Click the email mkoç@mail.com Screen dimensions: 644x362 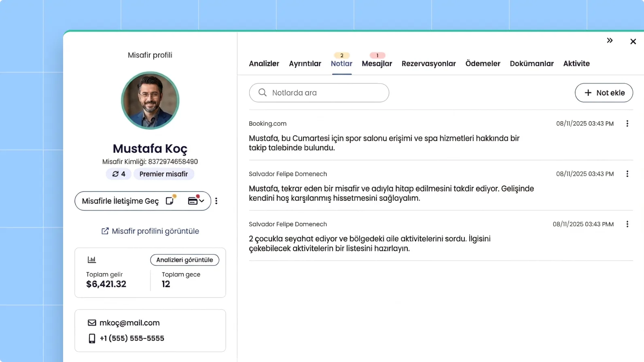[x=129, y=323]
